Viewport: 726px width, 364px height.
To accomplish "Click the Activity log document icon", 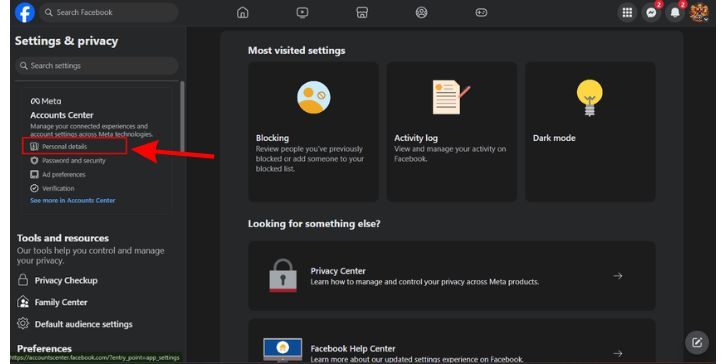I will [451, 97].
